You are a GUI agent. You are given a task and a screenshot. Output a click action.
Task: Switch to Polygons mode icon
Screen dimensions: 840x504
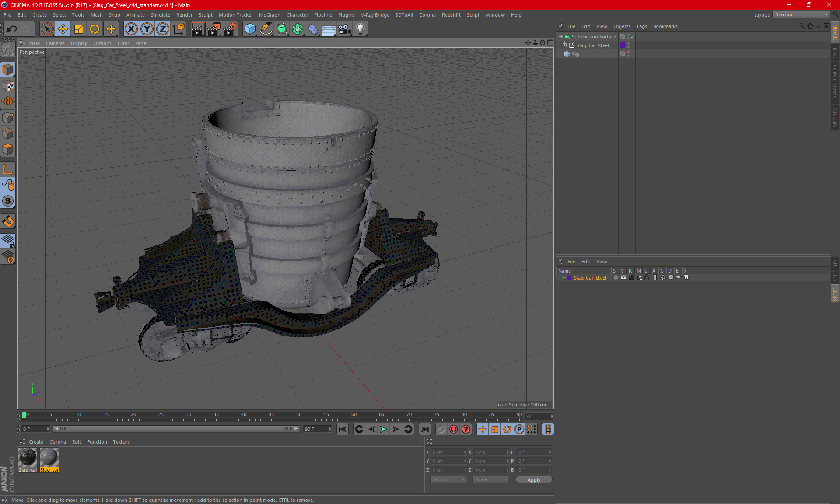8,149
